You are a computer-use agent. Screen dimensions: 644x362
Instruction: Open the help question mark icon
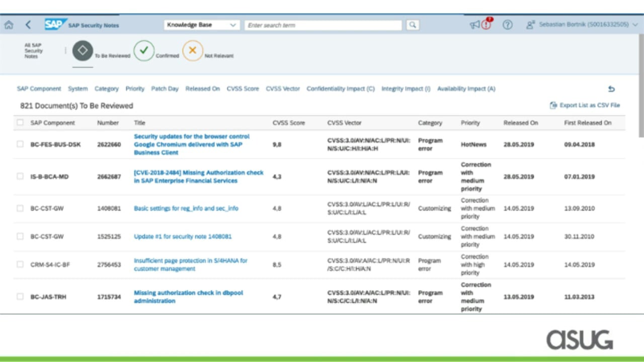[508, 25]
